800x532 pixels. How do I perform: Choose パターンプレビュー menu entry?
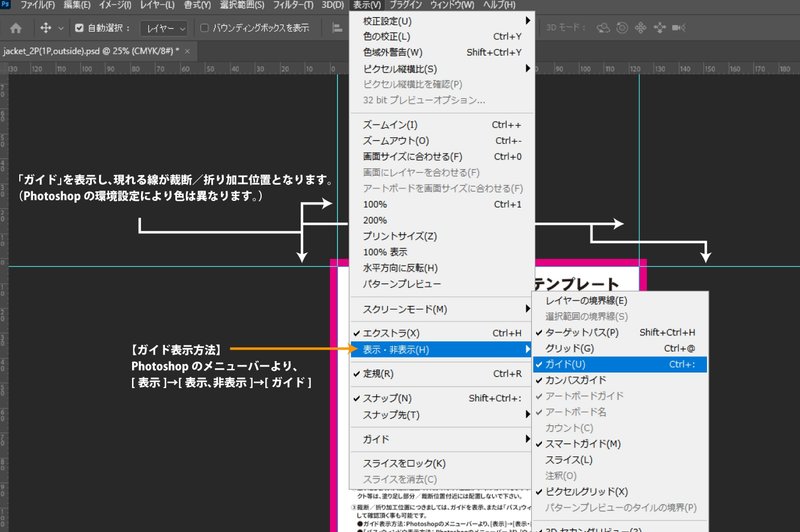(x=442, y=284)
